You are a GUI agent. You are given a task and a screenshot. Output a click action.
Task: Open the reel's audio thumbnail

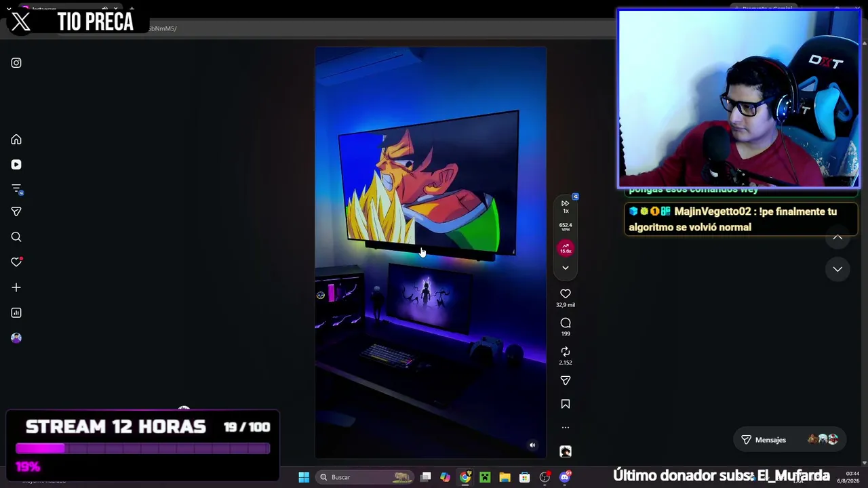pos(566,451)
